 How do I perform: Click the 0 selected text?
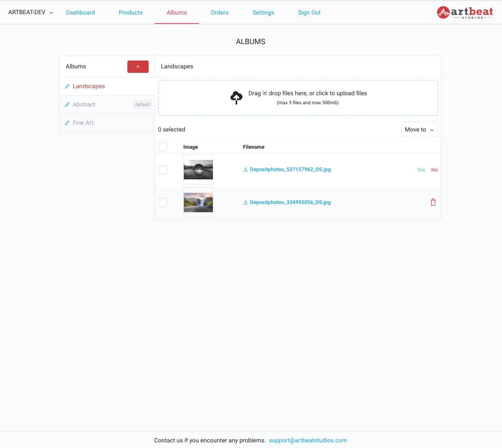tap(171, 130)
